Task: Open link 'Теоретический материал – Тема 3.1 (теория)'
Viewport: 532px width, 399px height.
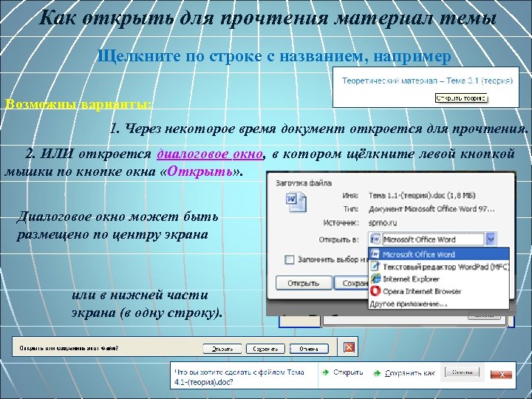Action: 427,81
